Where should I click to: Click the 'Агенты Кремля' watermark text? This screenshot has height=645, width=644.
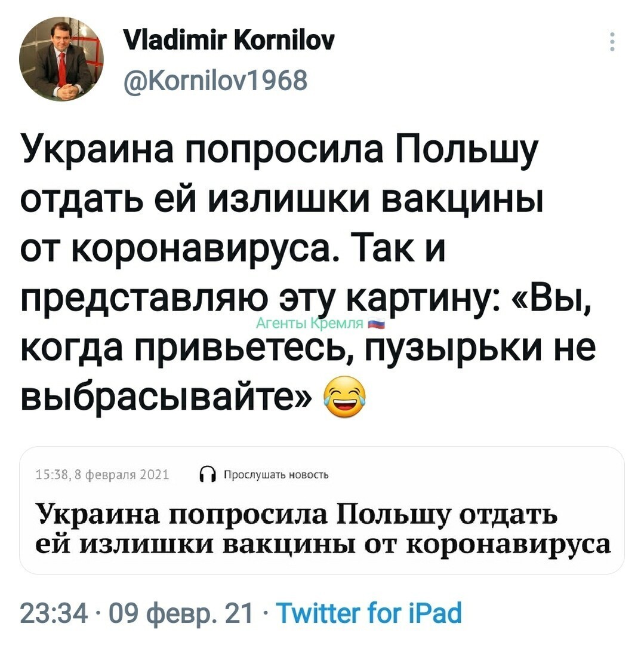(309, 324)
